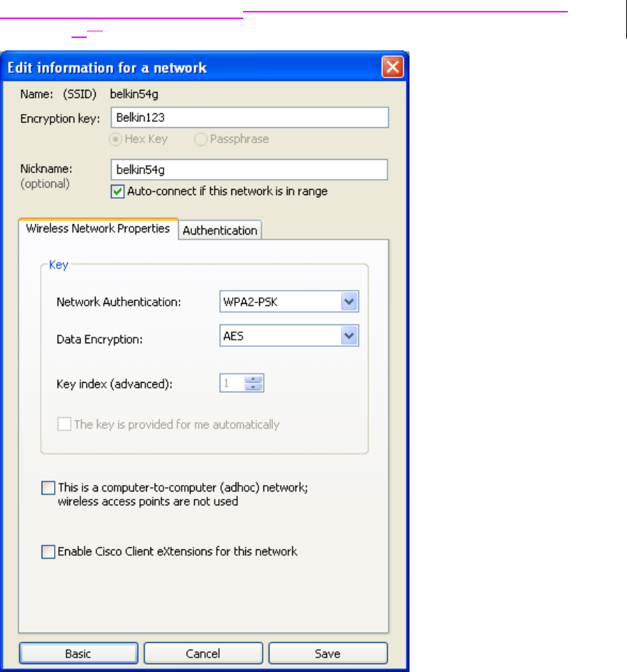This screenshot has height=672, width=627.
Task: Select the Hex Key radio button
Action: (115, 140)
